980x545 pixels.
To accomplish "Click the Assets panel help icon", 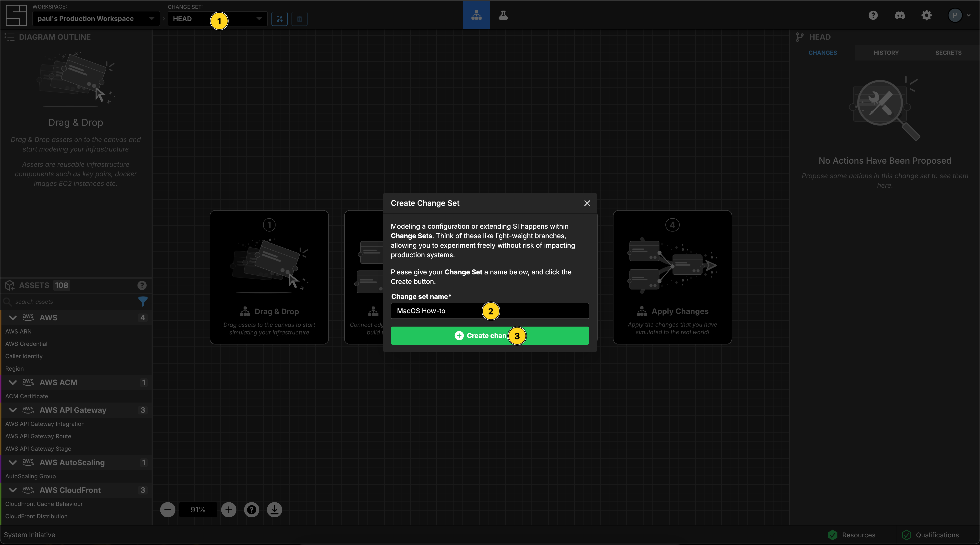I will 142,285.
